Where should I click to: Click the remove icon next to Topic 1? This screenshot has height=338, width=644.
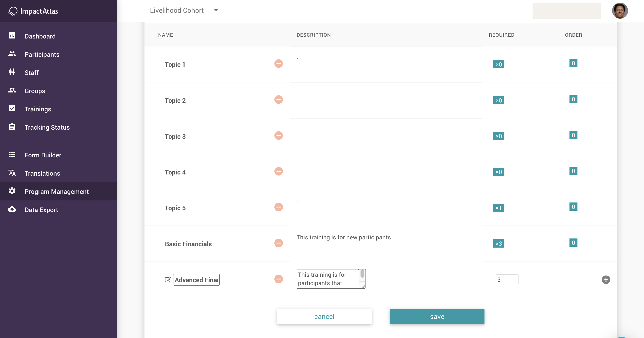(x=278, y=64)
